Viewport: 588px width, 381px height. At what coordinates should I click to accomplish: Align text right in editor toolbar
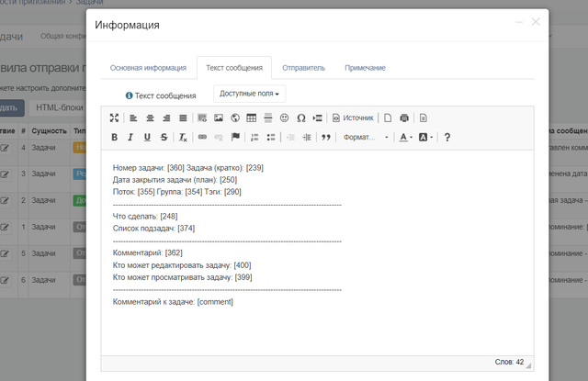(166, 118)
